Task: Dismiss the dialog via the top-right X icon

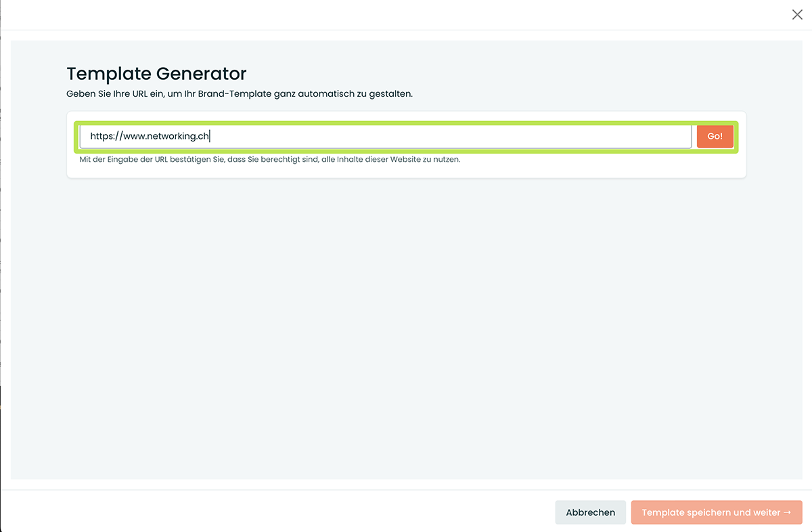Action: [797, 15]
